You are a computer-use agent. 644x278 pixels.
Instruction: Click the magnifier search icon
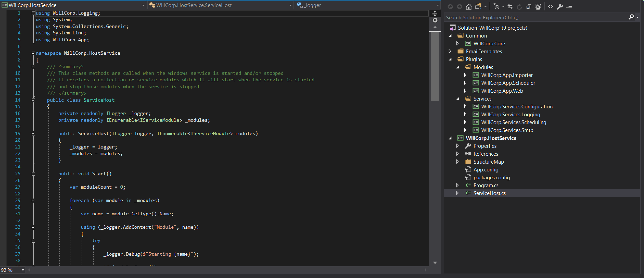point(631,17)
